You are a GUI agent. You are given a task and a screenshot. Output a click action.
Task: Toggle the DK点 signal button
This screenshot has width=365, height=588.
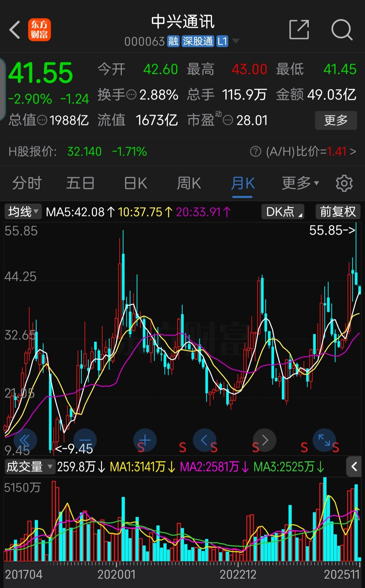tap(283, 212)
